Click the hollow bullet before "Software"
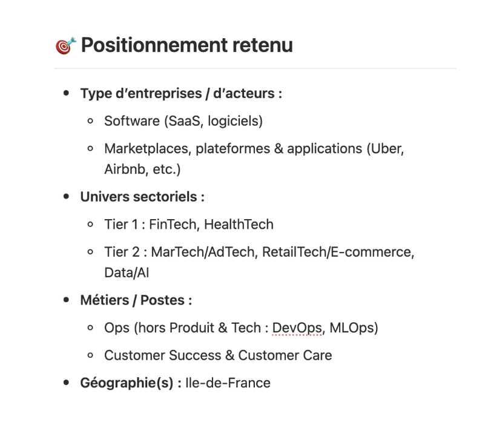Screen dimensions: 488x448 [90, 122]
